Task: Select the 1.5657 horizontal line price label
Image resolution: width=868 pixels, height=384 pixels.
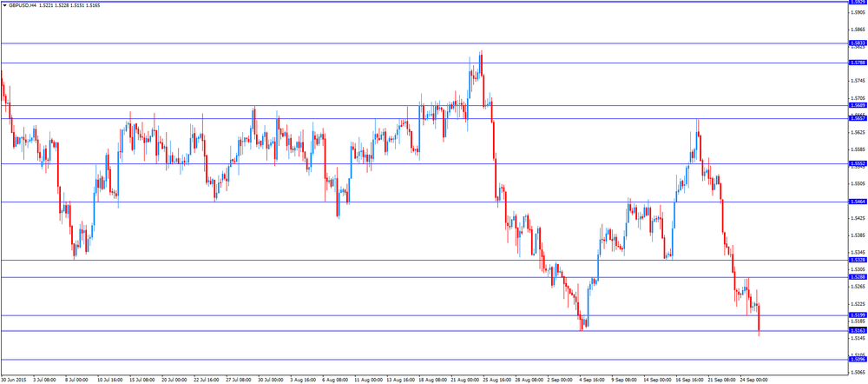Action: tap(857, 118)
